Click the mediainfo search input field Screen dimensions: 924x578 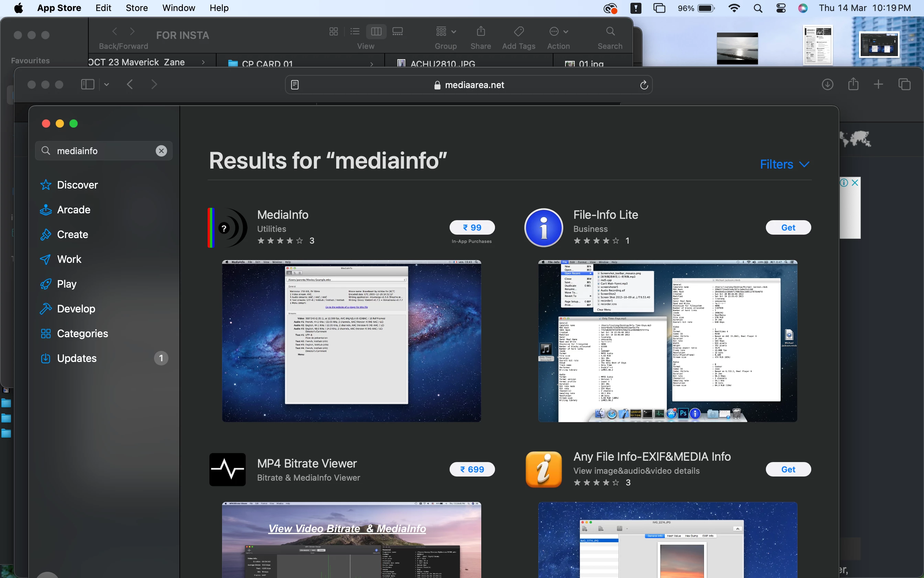coord(103,151)
